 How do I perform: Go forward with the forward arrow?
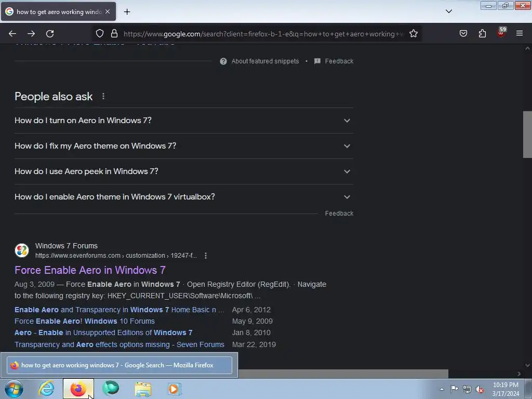(31, 34)
